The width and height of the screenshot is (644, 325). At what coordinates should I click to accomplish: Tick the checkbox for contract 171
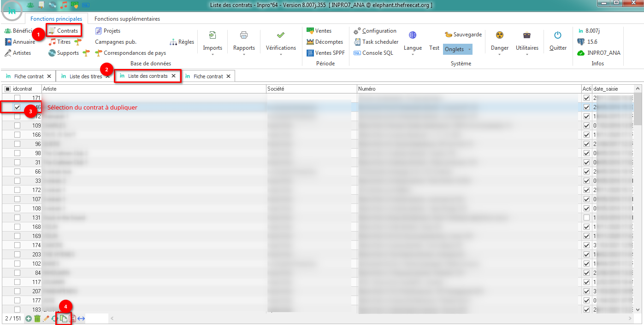tap(18, 98)
